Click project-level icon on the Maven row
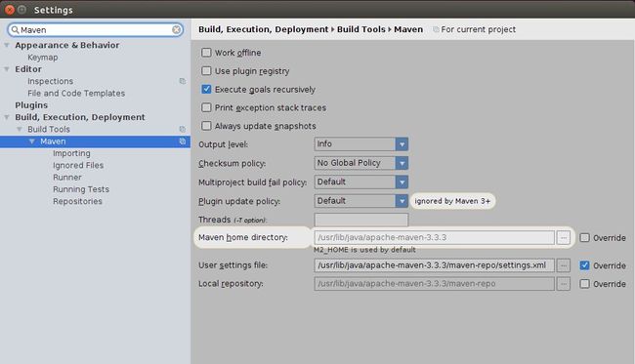 click(x=183, y=142)
